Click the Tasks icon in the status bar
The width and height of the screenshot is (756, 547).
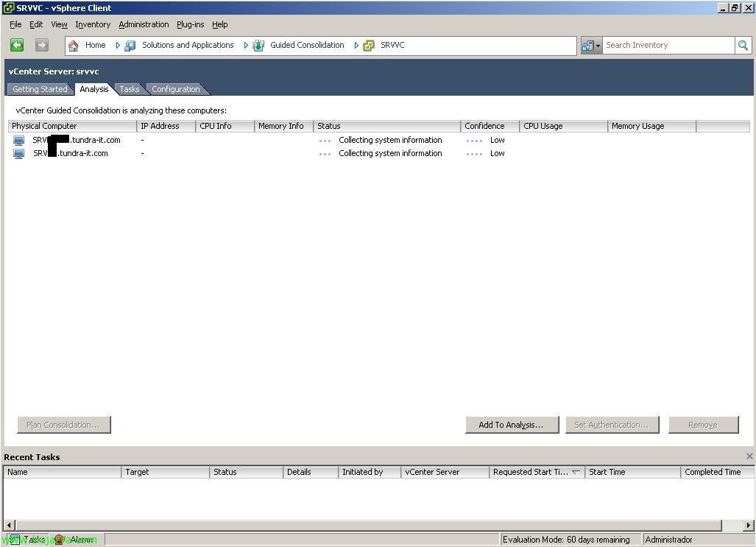pos(15,540)
